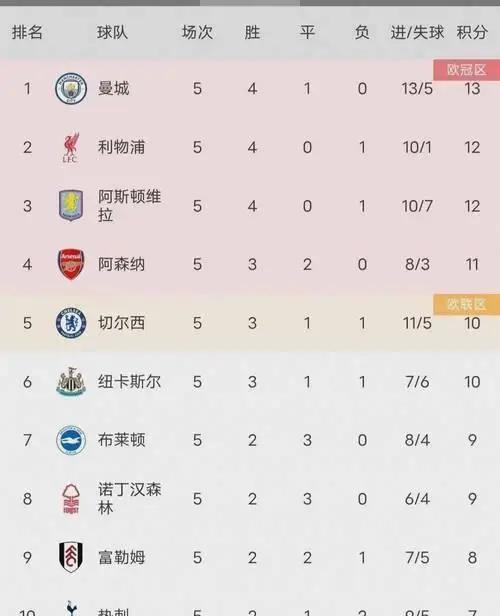Viewport: 500px width, 616px height.
Task: Click the 进/失球 column header
Action: tap(417, 32)
